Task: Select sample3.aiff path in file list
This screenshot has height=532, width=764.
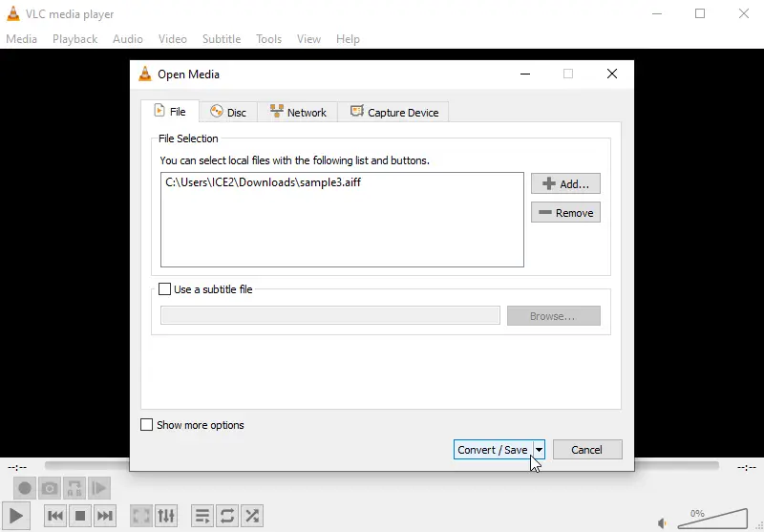Action: click(264, 182)
